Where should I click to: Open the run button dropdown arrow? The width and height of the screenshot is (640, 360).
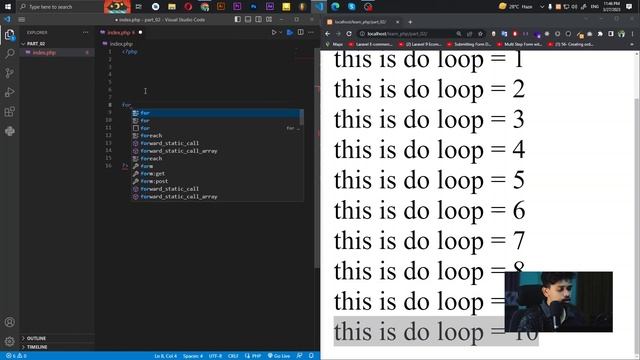pyautogui.click(x=281, y=32)
